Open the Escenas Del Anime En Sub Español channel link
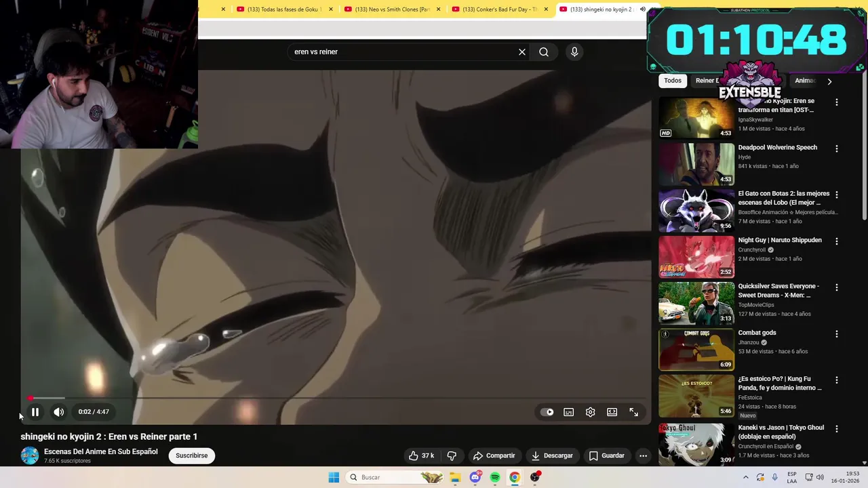The height and width of the screenshot is (488, 868). click(101, 451)
